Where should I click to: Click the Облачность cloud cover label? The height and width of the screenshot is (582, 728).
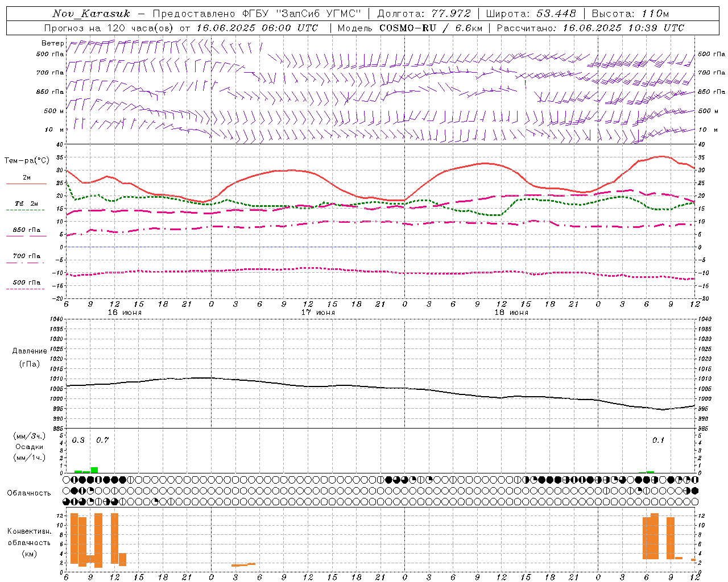tap(29, 493)
